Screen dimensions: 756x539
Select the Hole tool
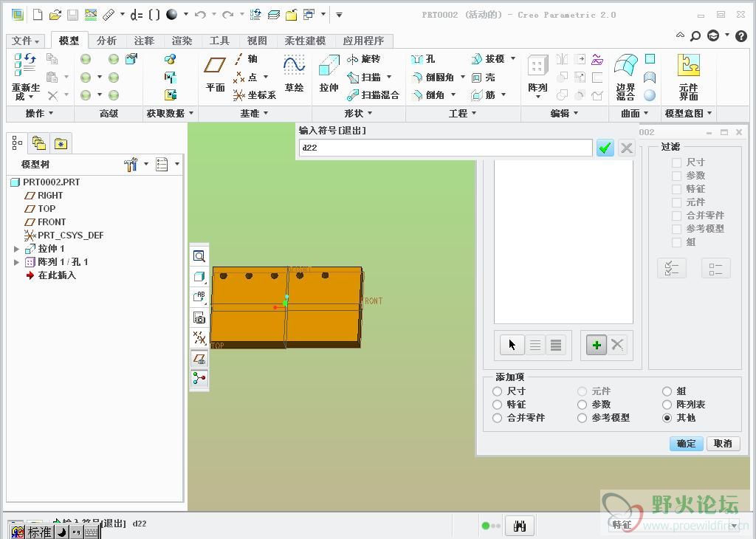pos(423,59)
